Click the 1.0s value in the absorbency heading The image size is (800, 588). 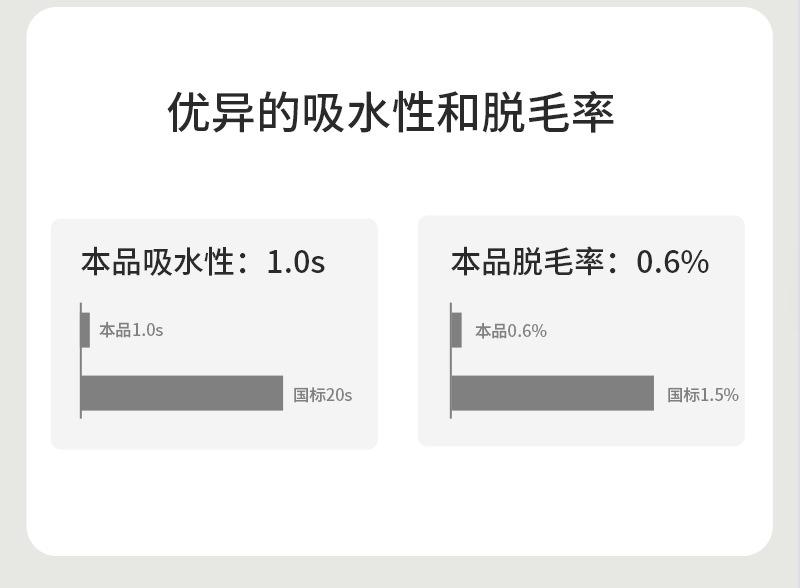click(295, 262)
